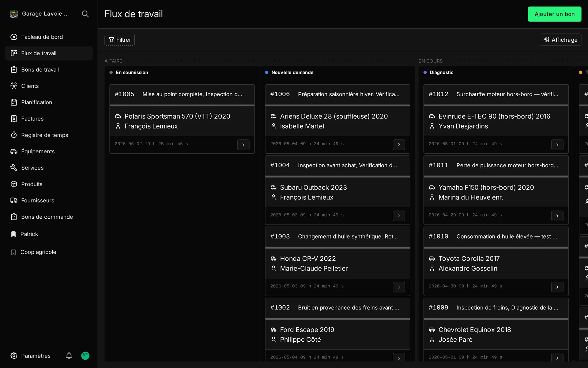588x368 pixels.
Task: Open the Filtrer button
Action: click(x=119, y=40)
